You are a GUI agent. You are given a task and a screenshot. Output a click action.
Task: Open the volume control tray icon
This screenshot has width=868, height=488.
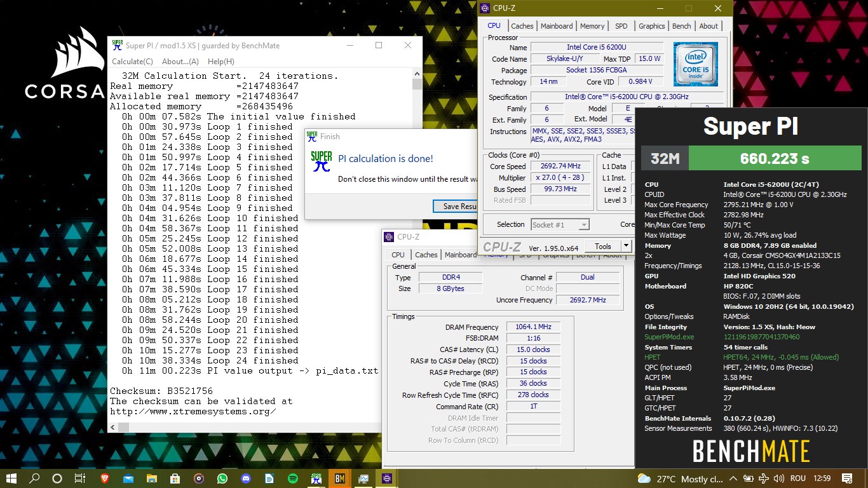(x=778, y=479)
